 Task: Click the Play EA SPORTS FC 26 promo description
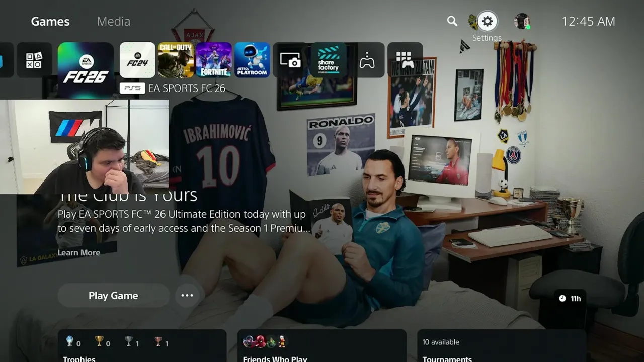(x=184, y=221)
